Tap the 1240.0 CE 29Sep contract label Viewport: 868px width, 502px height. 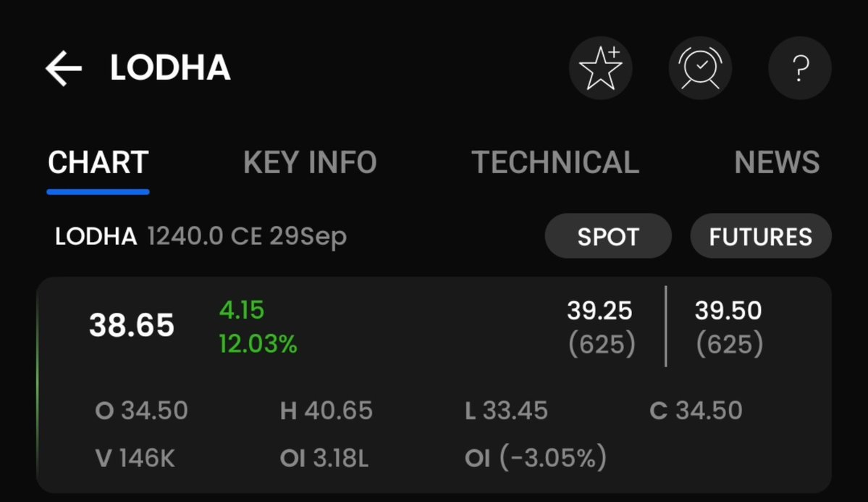[247, 237]
